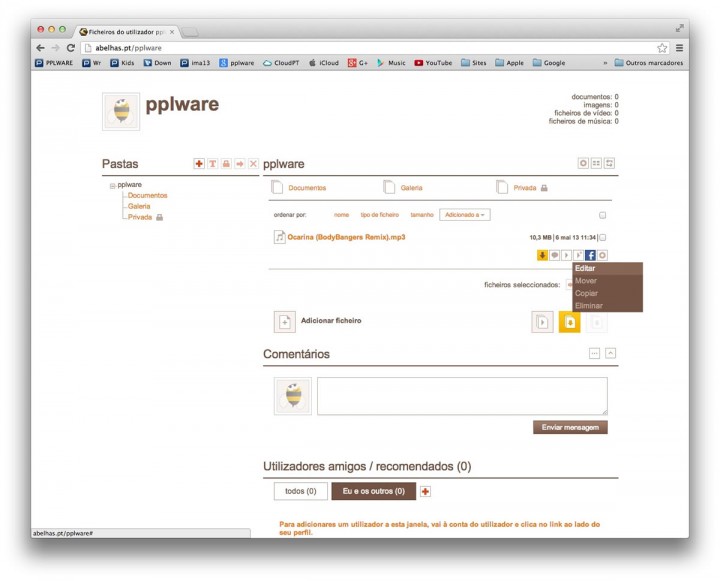Viewport: 720px width, 581px height.
Task: Click the large yellow download files icon
Action: (x=569, y=322)
